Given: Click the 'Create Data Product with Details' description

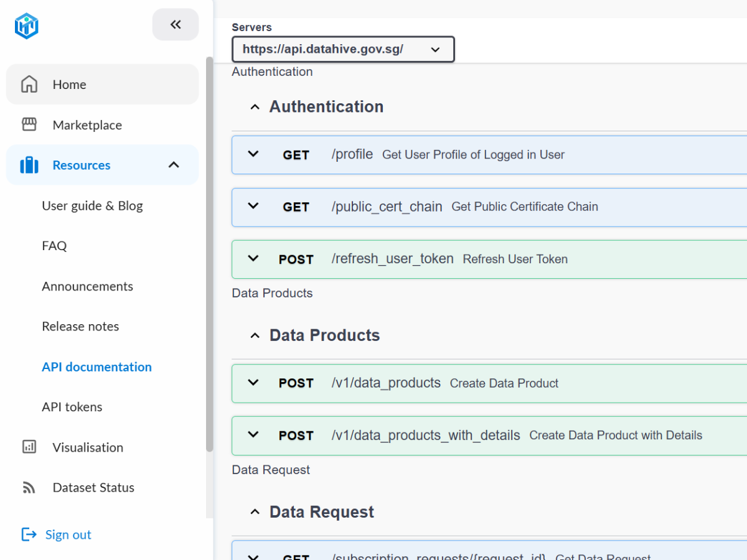Looking at the screenshot, I should click(x=616, y=436).
